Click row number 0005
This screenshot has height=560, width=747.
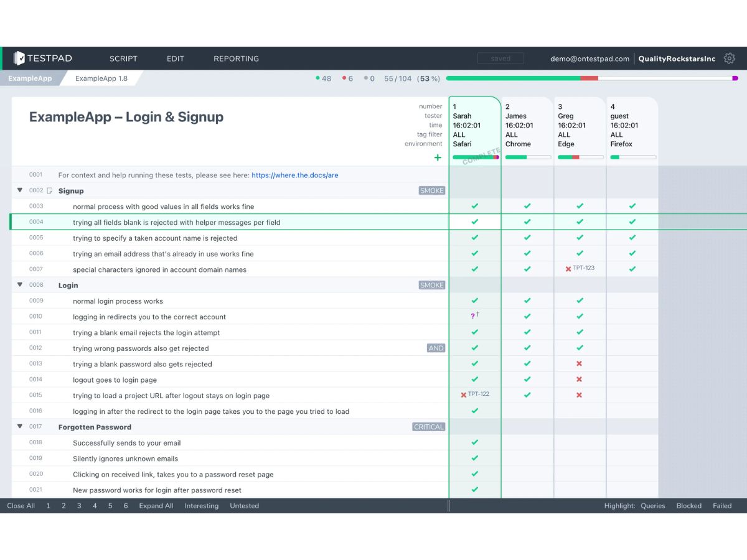[36, 238]
